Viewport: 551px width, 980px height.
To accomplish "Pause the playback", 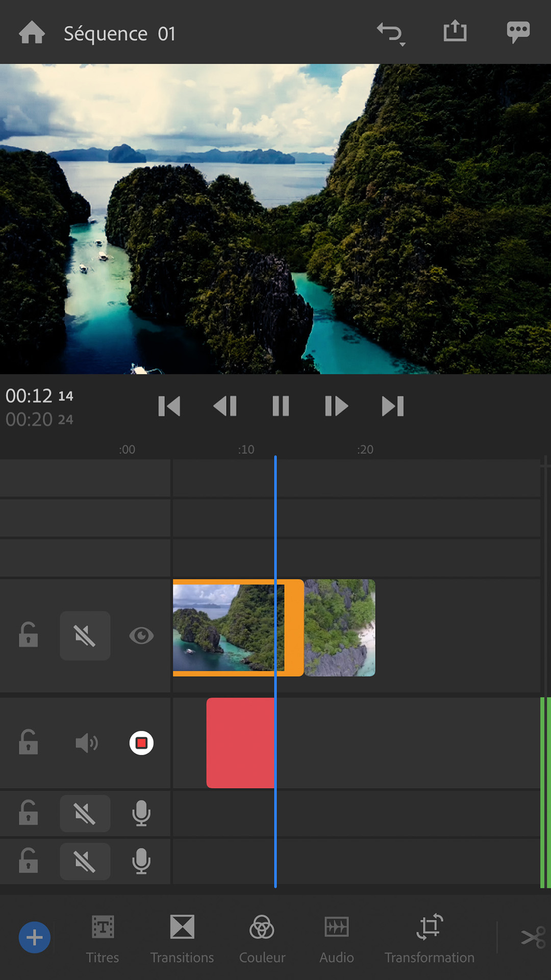I will [x=281, y=406].
